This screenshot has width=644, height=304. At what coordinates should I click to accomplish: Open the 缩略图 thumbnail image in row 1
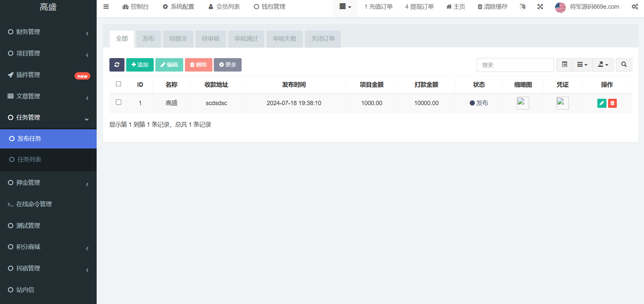[523, 103]
